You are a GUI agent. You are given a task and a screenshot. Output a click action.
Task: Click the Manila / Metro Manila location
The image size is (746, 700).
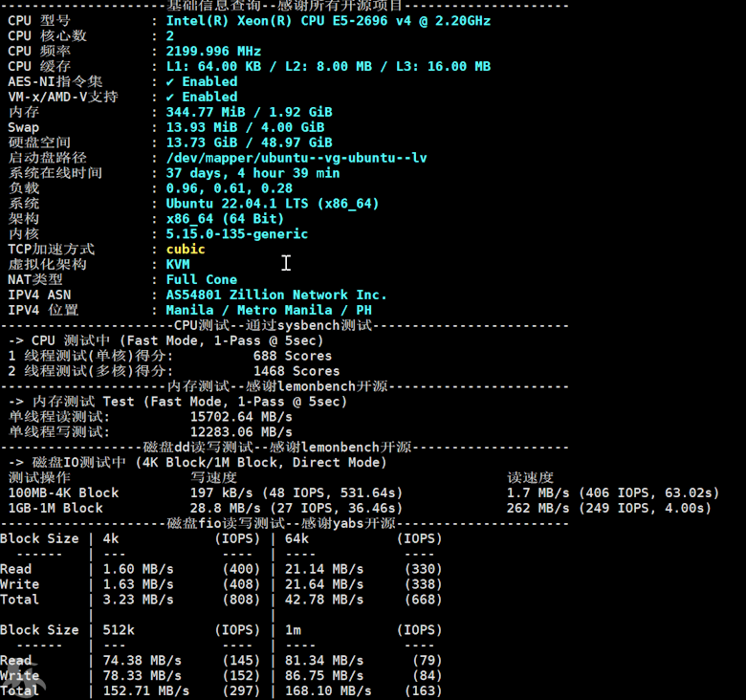pyautogui.click(x=269, y=311)
